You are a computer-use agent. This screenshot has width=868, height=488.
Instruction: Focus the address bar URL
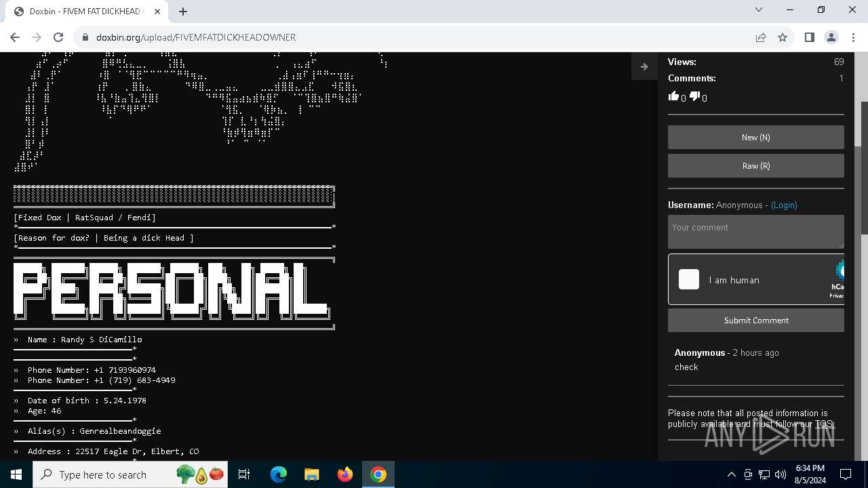[x=196, y=37]
